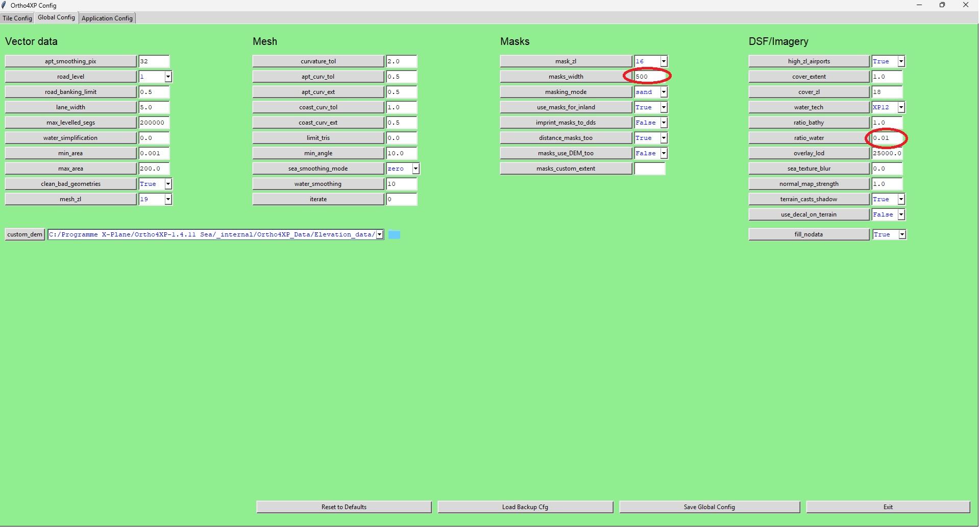Toggle the terrain_casts_shadow value
The width and height of the screenshot is (980, 527).
pos(901,199)
